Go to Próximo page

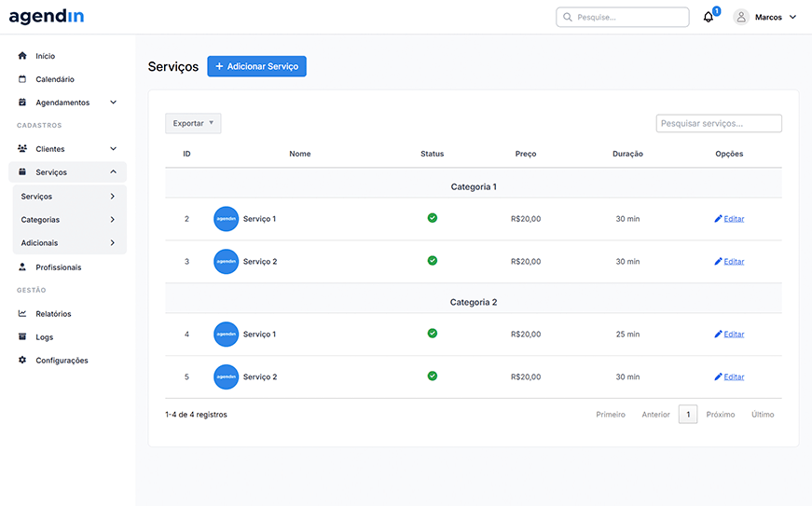point(721,415)
